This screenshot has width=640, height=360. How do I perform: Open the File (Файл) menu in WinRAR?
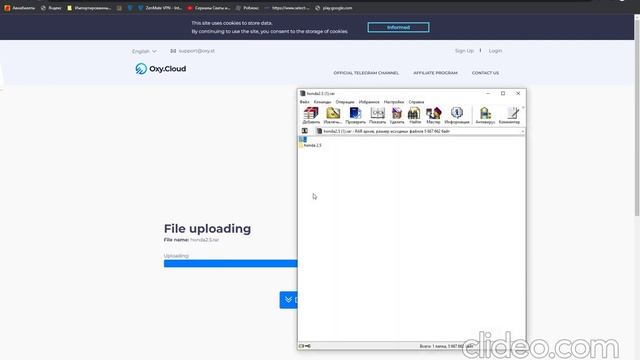pos(304,102)
